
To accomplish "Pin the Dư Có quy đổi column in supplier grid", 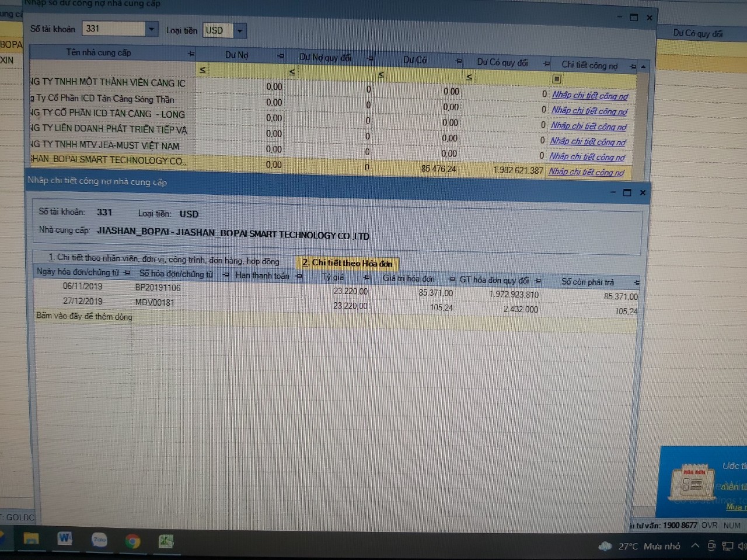I will click(546, 63).
